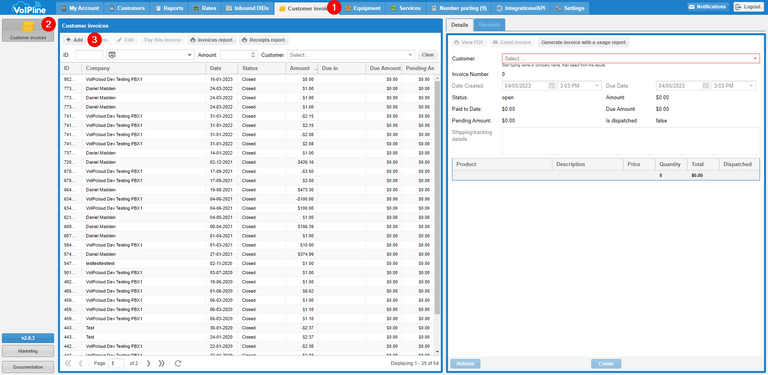Select invoice row with amount $374.99
768x375 pixels.
pos(248,254)
